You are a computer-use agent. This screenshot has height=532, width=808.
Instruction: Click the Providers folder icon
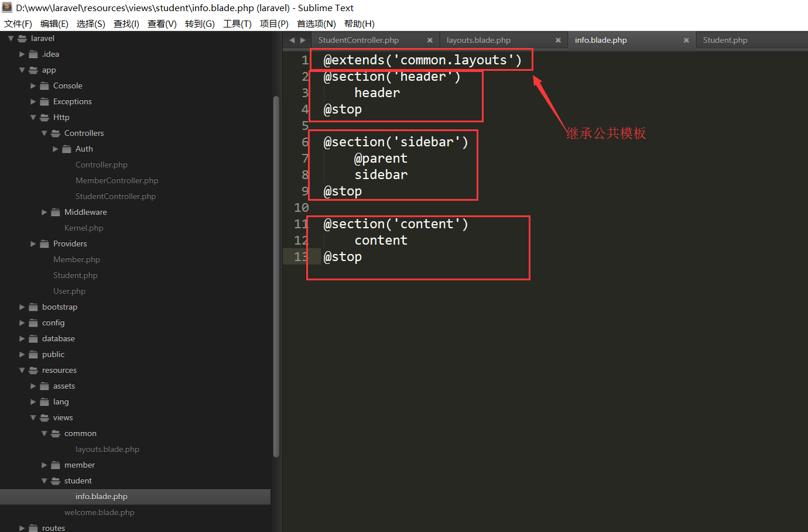(44, 244)
